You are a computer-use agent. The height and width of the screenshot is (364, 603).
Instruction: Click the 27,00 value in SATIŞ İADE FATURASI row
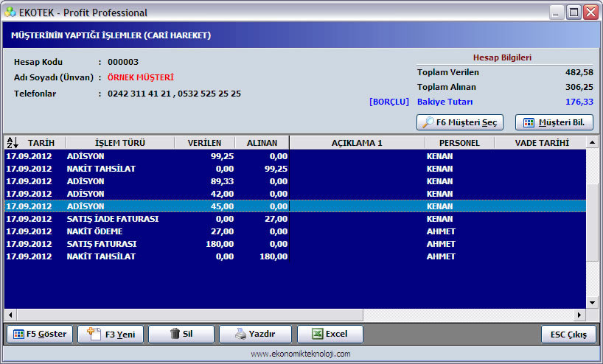click(x=276, y=219)
